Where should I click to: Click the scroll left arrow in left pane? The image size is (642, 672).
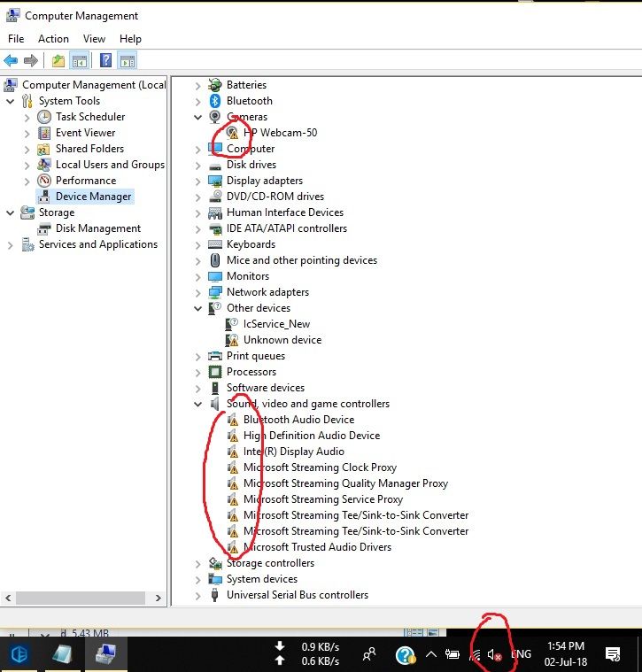coord(8,598)
